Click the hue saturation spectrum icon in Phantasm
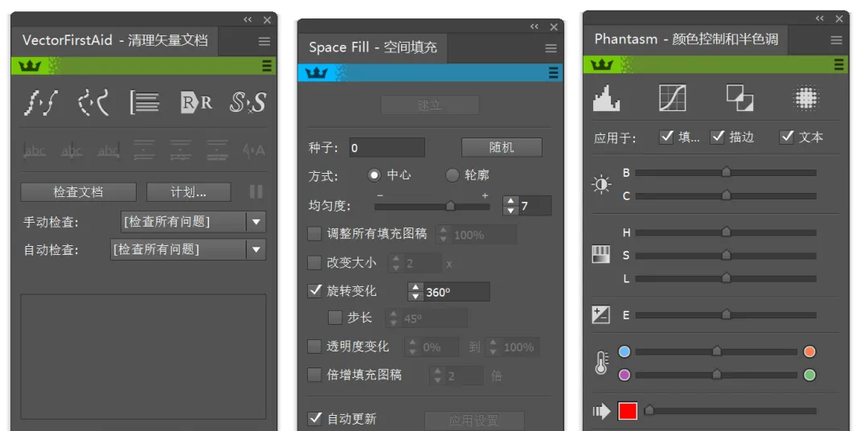This screenshot has width=868, height=431. [x=601, y=254]
